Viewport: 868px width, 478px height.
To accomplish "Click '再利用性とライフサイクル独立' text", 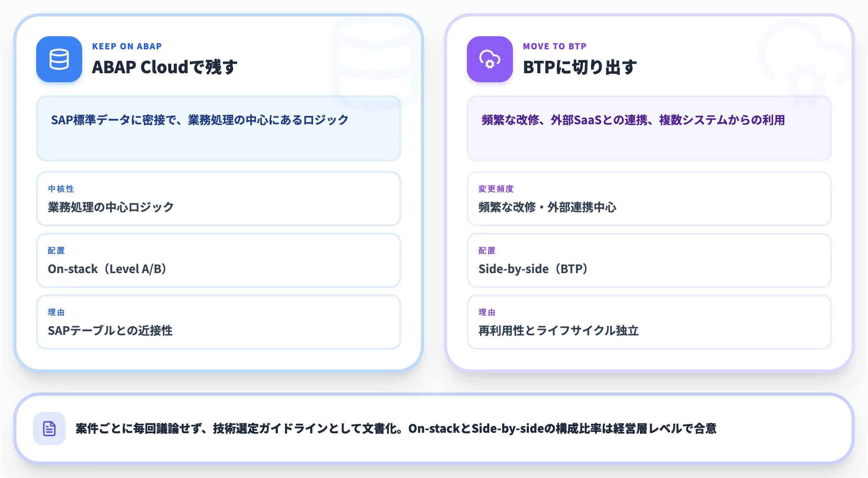I will tap(559, 330).
